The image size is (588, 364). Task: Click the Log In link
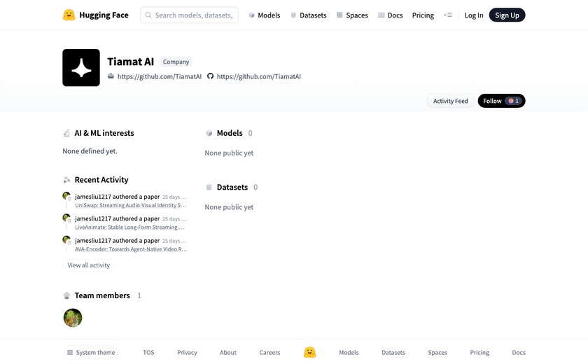[x=474, y=15]
